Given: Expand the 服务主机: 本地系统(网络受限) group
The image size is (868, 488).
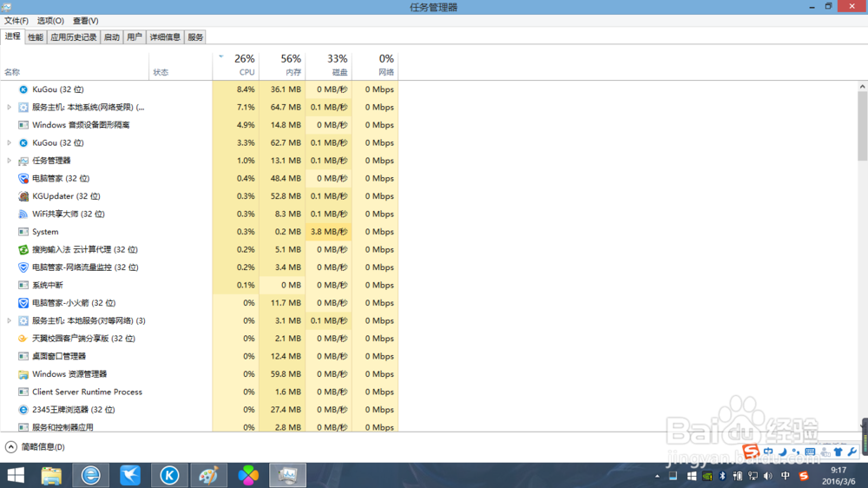Looking at the screenshot, I should pyautogui.click(x=9, y=107).
